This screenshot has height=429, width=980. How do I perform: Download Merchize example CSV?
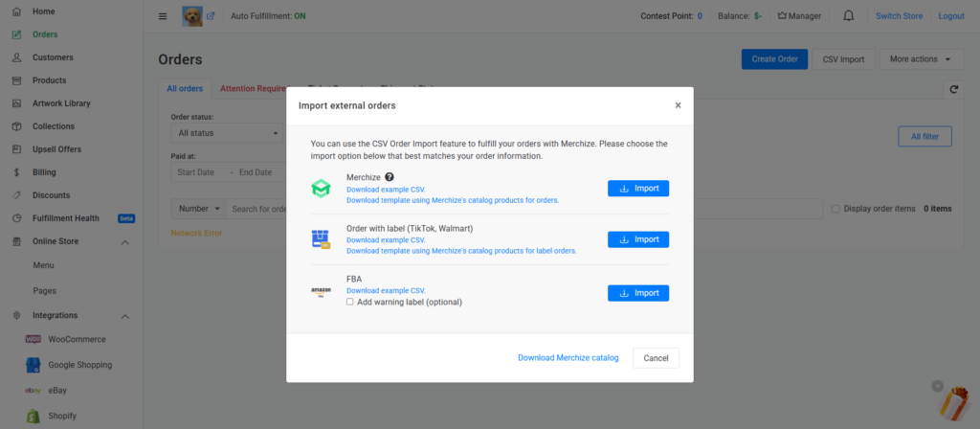coord(387,190)
